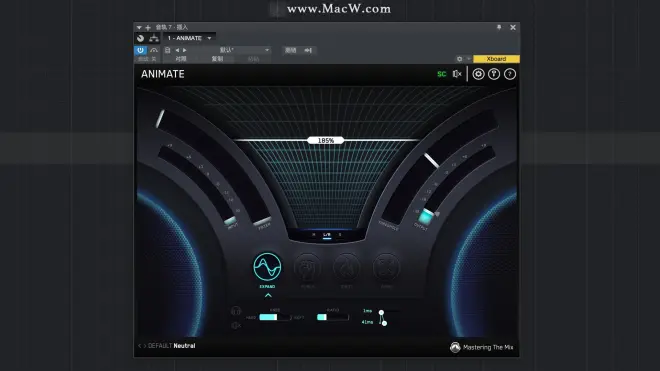Image resolution: width=660 pixels, height=371 pixels.
Task: Click the Compare button in host toolbar
Action: tap(181, 59)
